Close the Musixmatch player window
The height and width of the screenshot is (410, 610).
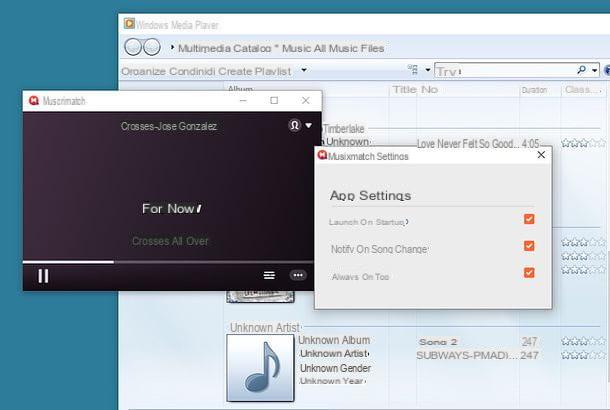coord(306,100)
